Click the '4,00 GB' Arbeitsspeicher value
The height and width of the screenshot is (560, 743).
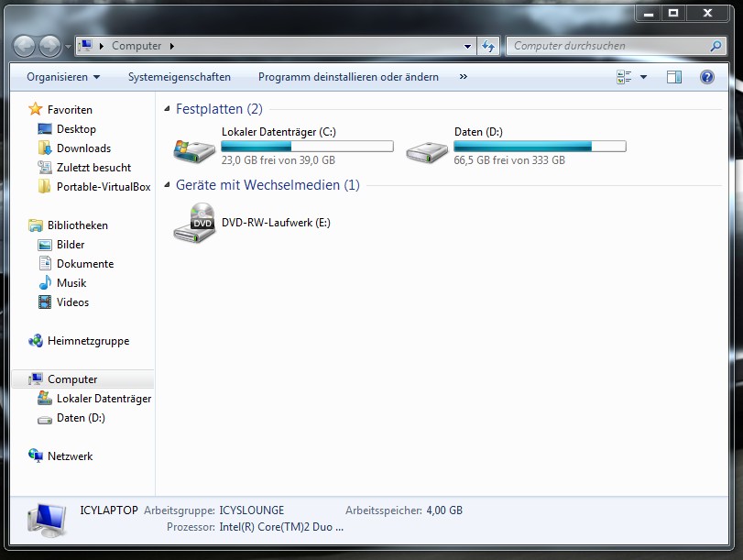tap(444, 511)
